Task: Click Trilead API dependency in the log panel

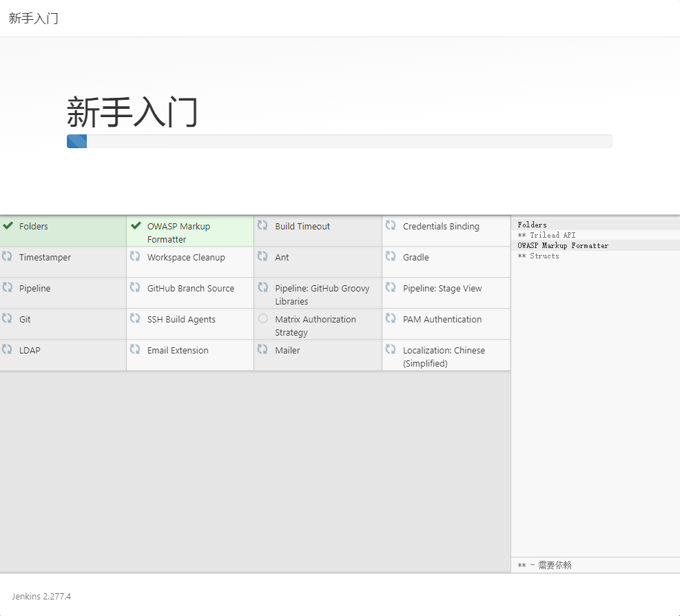Action: 546,234
